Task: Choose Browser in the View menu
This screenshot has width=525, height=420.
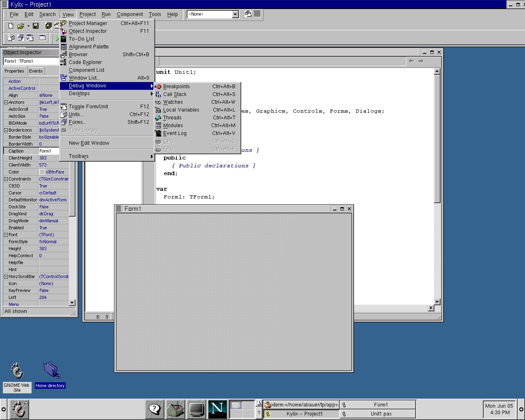Action: pos(107,55)
